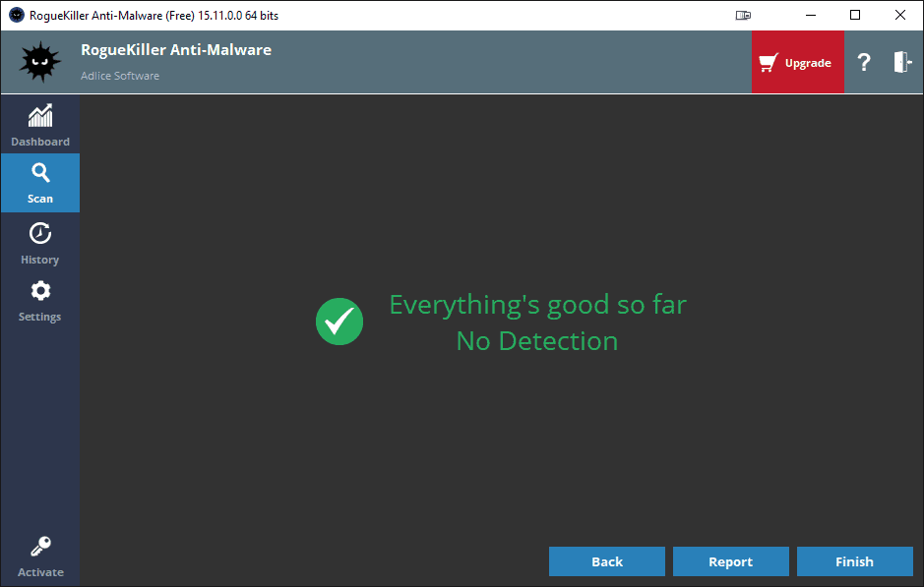Viewport: 924px width, 587px height.
Task: Close the RogueKiller window
Action: tap(899, 16)
